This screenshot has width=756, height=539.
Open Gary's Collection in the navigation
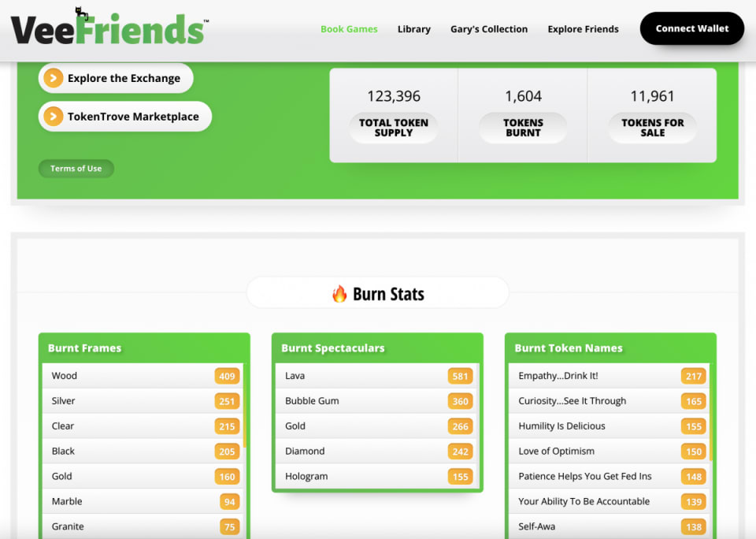pyautogui.click(x=489, y=29)
